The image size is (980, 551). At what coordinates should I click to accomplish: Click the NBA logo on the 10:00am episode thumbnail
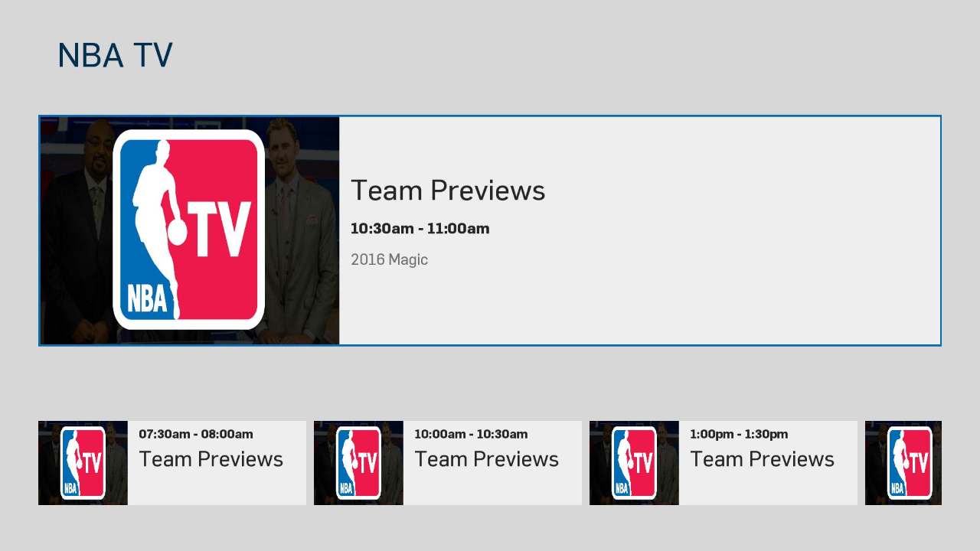[358, 463]
